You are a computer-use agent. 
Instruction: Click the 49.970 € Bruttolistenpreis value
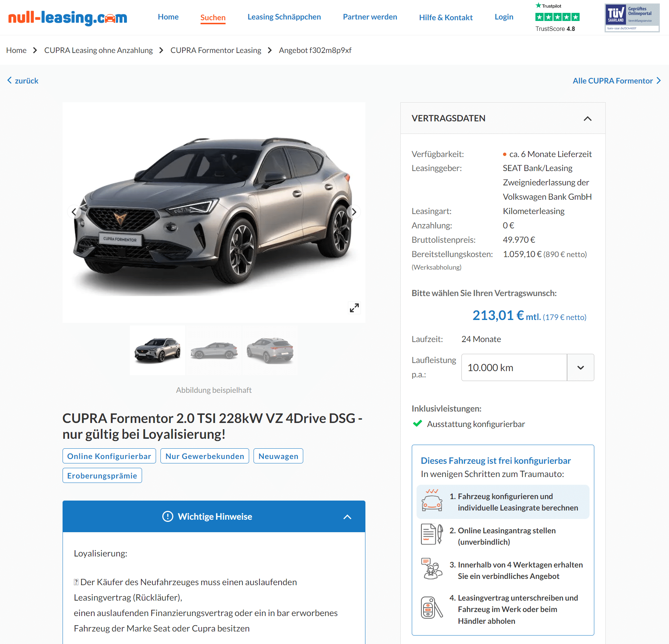tap(519, 240)
